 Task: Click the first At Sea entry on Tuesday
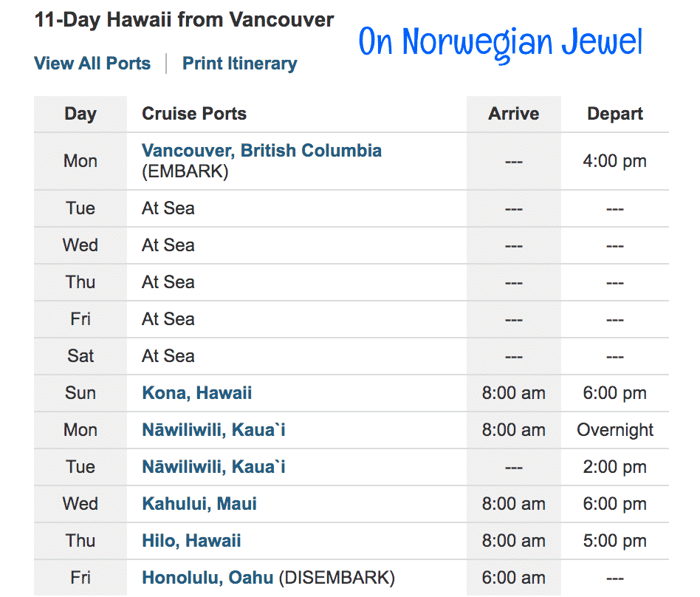pos(168,208)
